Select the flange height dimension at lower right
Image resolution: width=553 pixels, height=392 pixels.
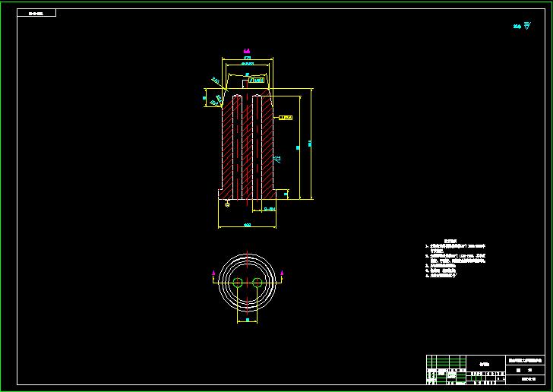click(286, 194)
